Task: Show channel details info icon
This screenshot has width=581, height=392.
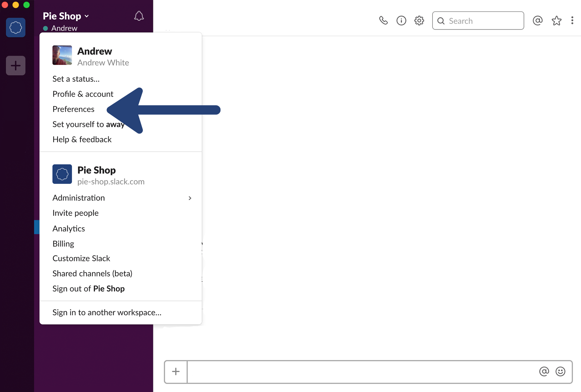Action: (401, 21)
